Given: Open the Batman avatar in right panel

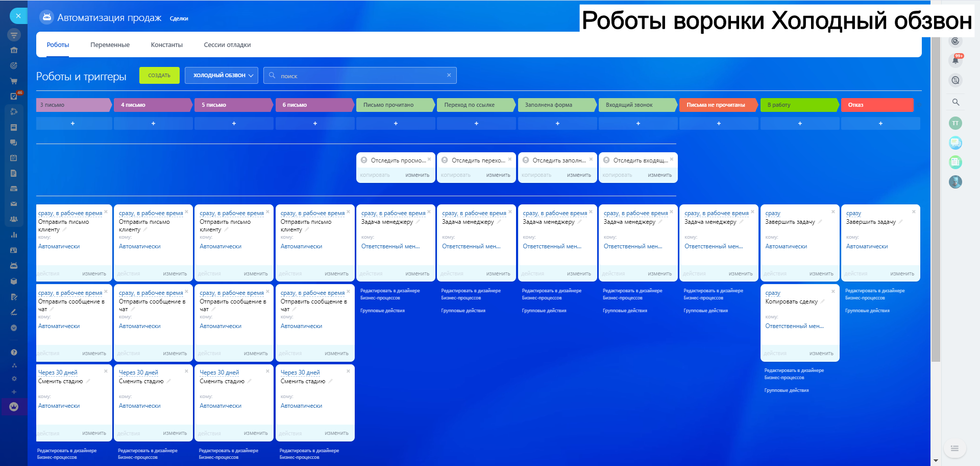Looking at the screenshot, I should [955, 182].
